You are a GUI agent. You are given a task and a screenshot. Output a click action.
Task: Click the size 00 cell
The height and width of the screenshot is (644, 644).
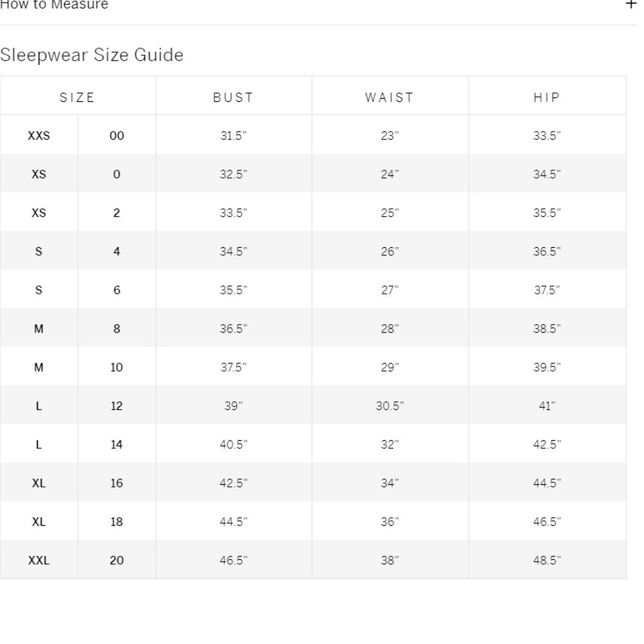pos(117,135)
